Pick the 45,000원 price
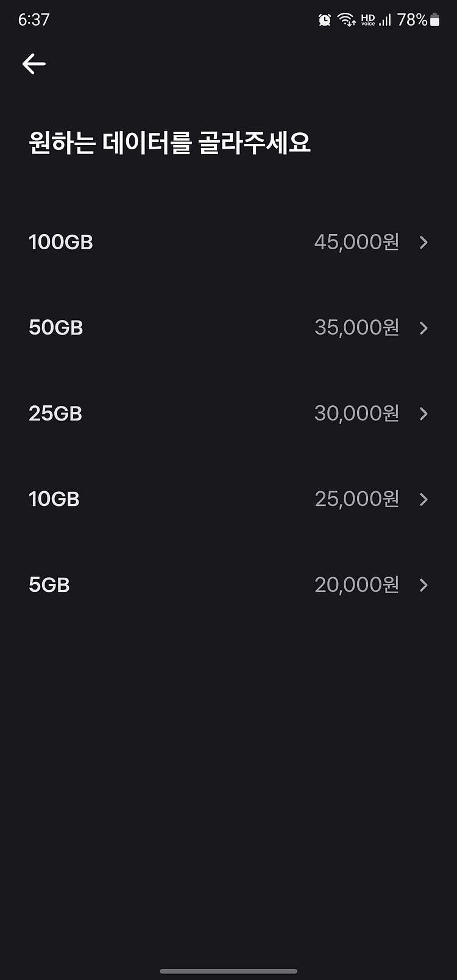The width and height of the screenshot is (457, 980). (357, 242)
